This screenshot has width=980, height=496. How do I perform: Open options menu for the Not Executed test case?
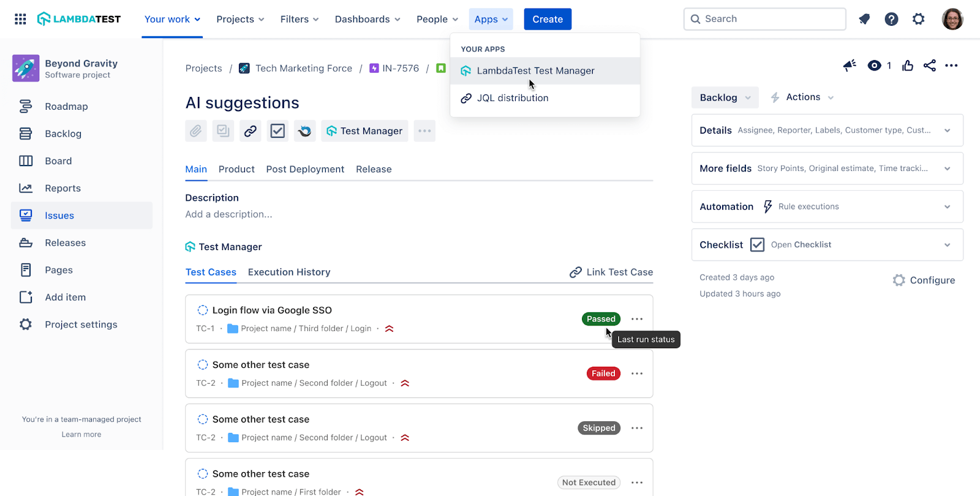[x=637, y=483]
